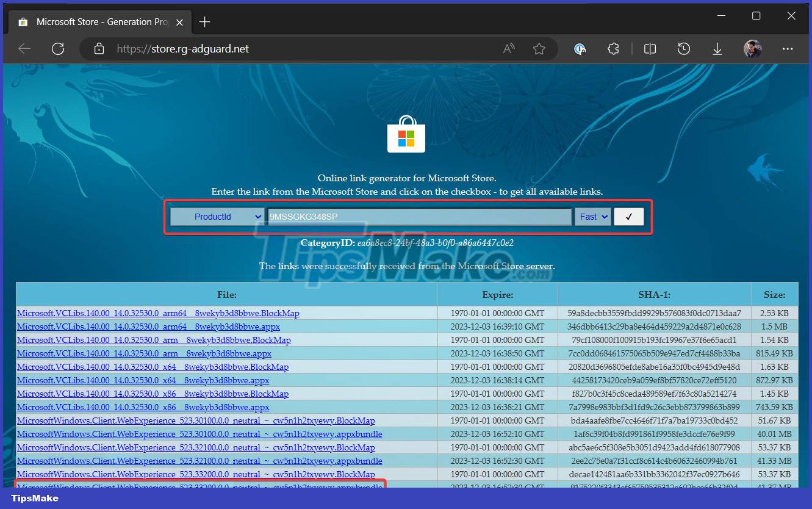Screen dimensions: 812x509
Task: Open the split screen view
Action: click(x=650, y=49)
